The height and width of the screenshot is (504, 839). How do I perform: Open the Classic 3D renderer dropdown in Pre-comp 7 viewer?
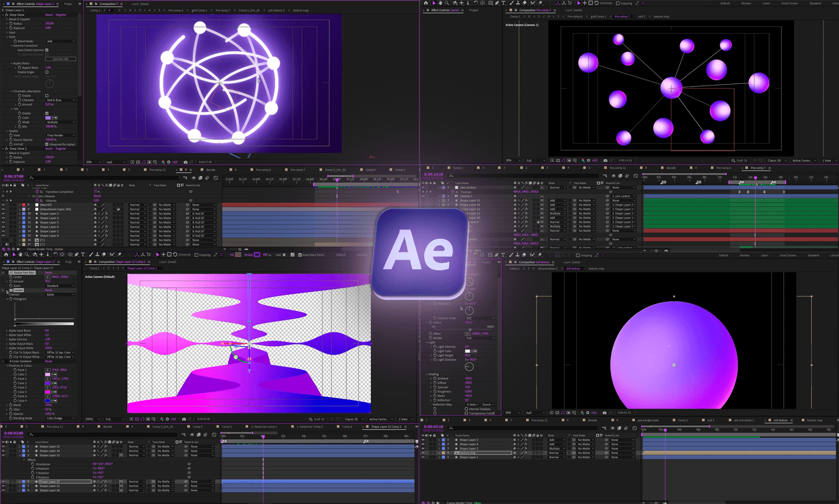click(776, 160)
